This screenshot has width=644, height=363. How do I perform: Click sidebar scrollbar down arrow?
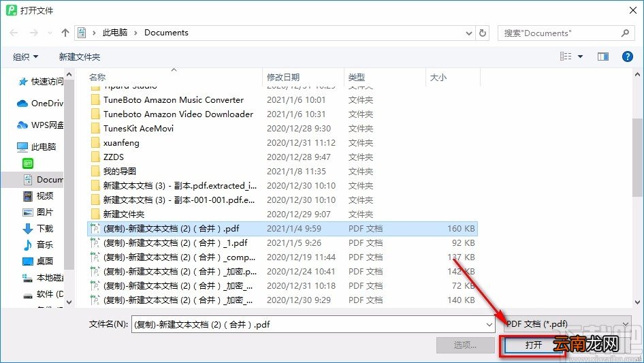[69, 302]
